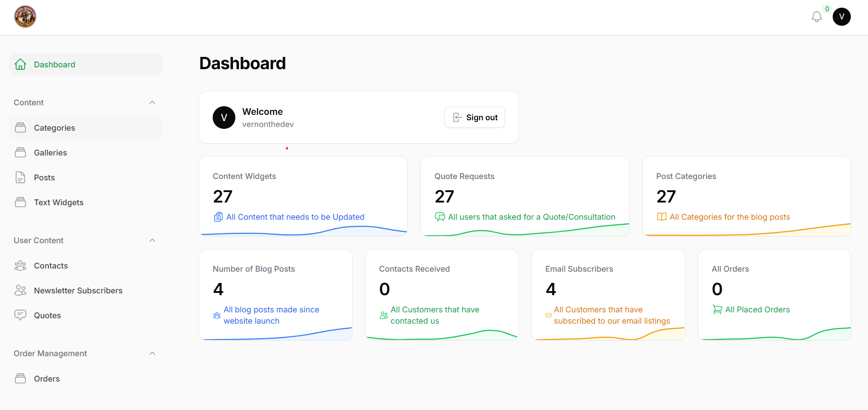Viewport: 868px width, 410px height.
Task: Click the V avatar in Welcome card
Action: point(224,118)
